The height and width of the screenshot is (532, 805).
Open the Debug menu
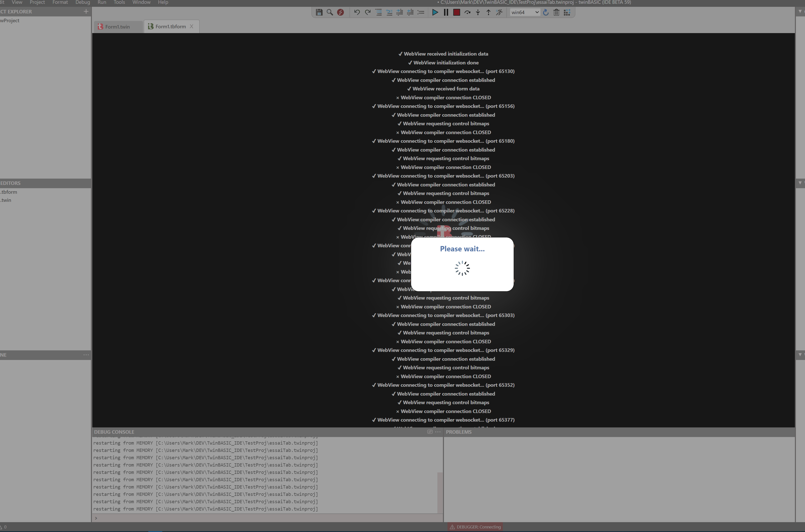tap(82, 2)
